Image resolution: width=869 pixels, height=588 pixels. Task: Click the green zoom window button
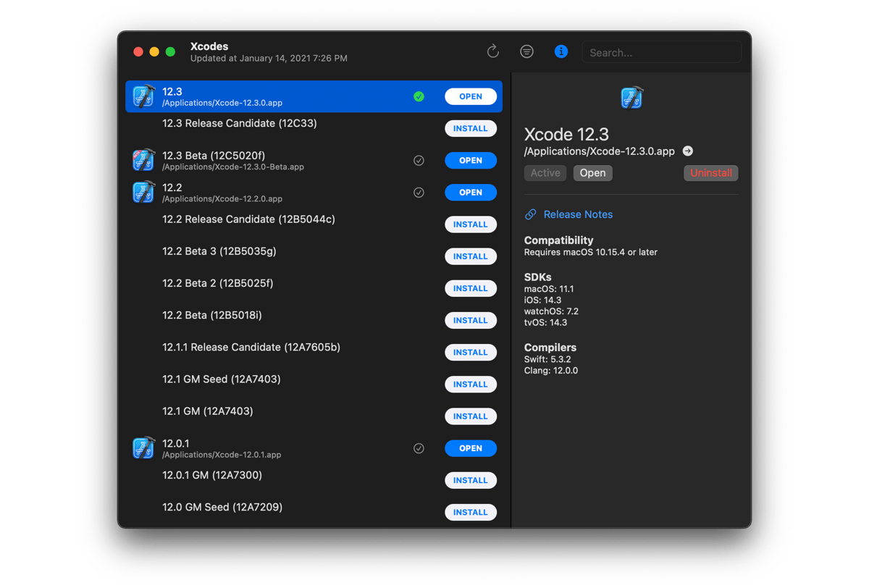pyautogui.click(x=170, y=51)
